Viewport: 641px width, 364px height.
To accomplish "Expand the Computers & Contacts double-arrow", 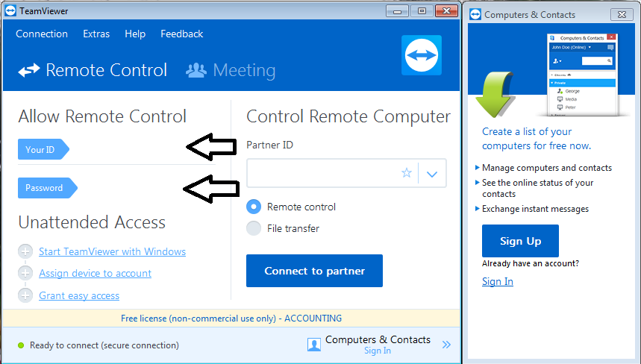I will coord(446,345).
